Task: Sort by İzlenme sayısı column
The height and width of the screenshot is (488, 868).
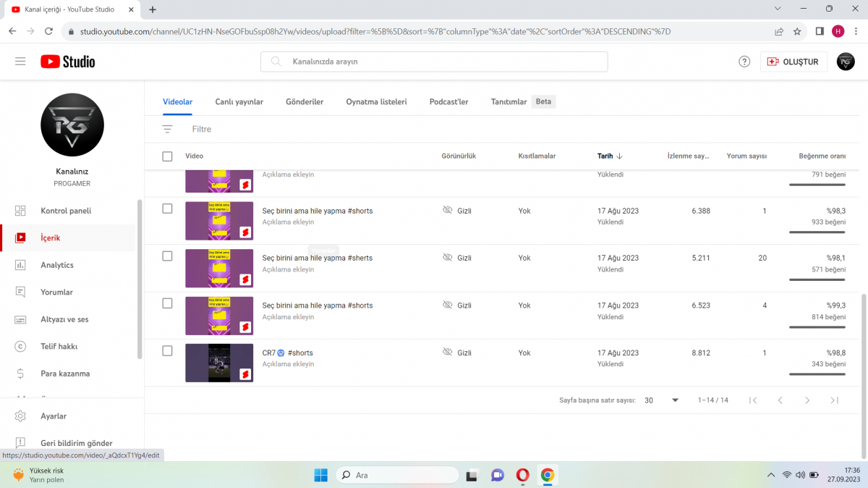Action: click(688, 156)
